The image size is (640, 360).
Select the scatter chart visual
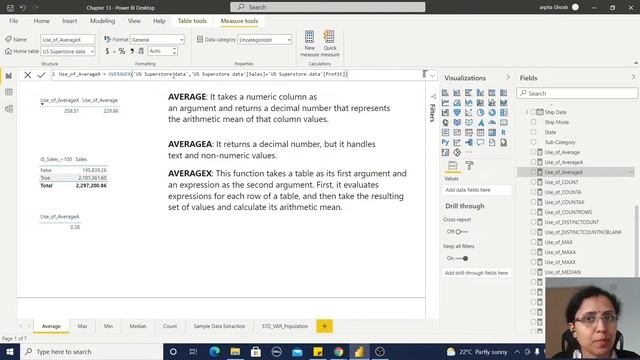pos(469,113)
